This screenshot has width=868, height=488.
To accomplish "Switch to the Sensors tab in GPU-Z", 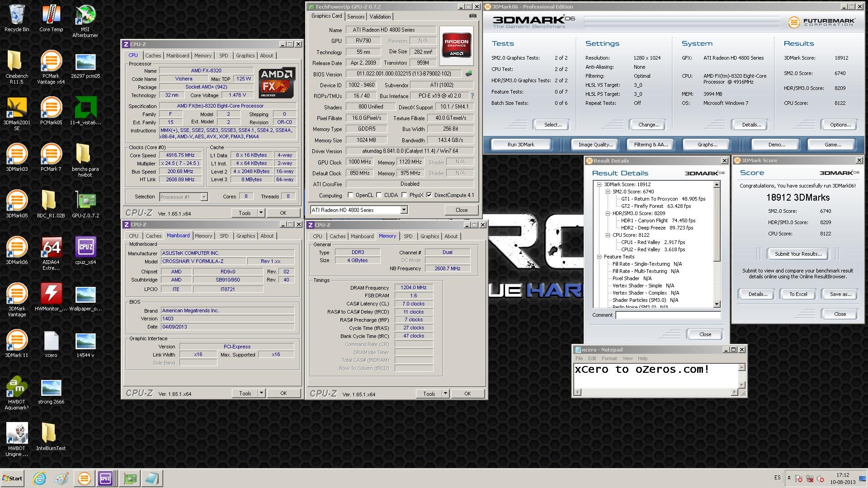I will [x=356, y=17].
